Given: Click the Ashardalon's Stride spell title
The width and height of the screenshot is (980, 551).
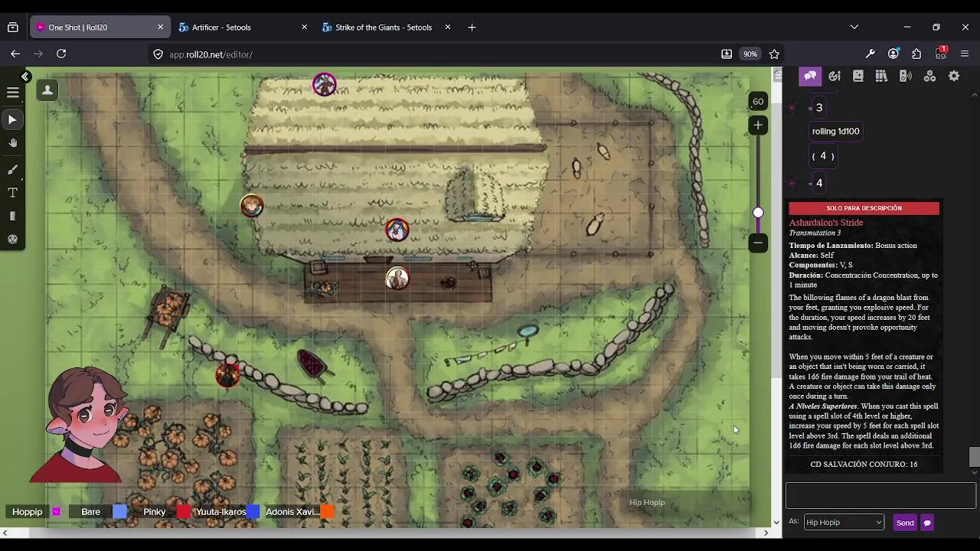Looking at the screenshot, I should pos(825,223).
